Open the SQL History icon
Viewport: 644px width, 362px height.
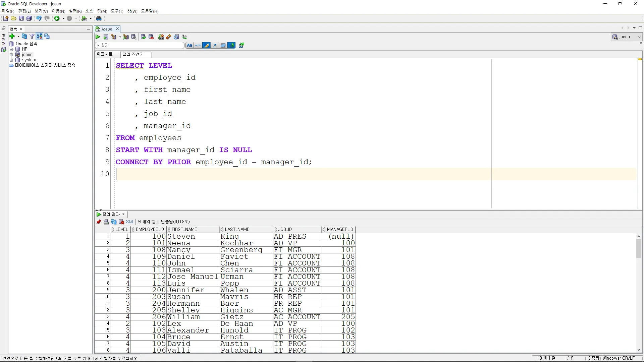[176, 37]
